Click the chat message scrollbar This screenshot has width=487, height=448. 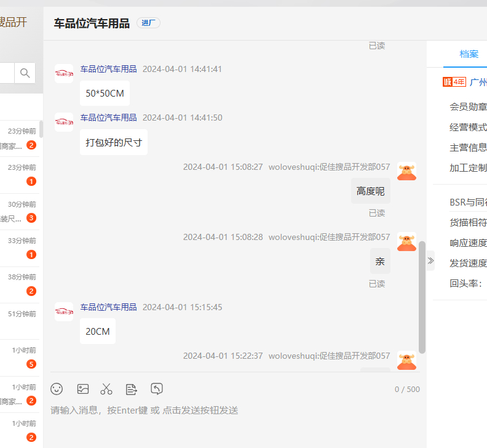click(422, 295)
